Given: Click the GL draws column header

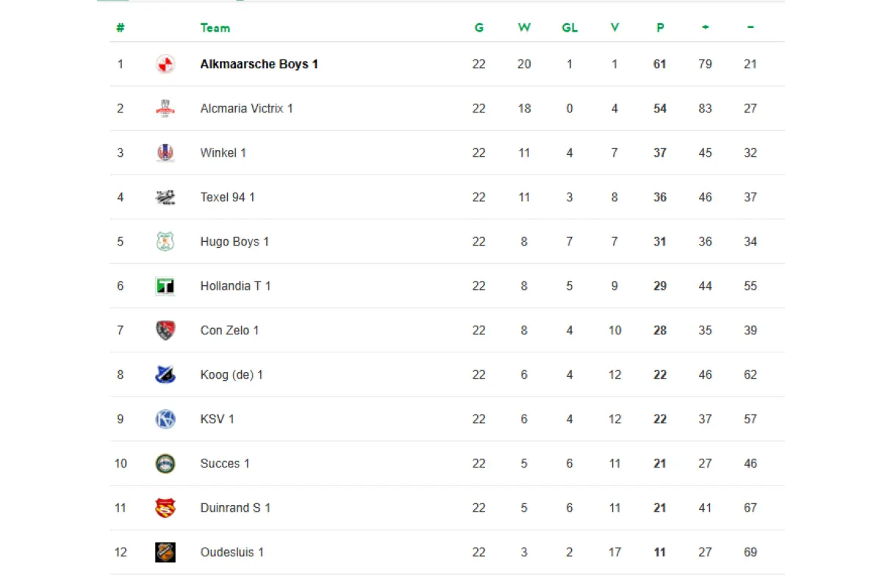Looking at the screenshot, I should point(570,27).
